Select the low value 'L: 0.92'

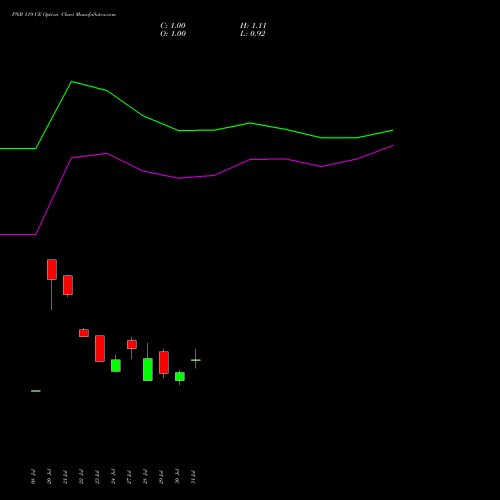(x=252, y=34)
